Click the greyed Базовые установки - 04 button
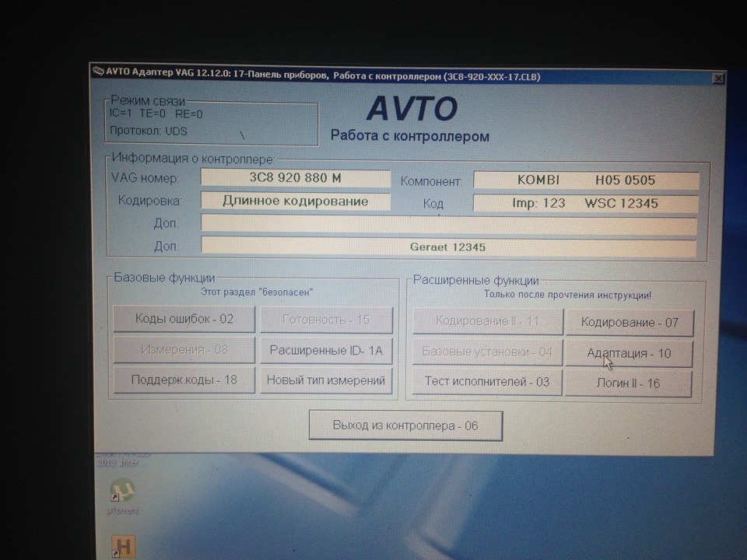This screenshot has height=560, width=747. point(487,352)
